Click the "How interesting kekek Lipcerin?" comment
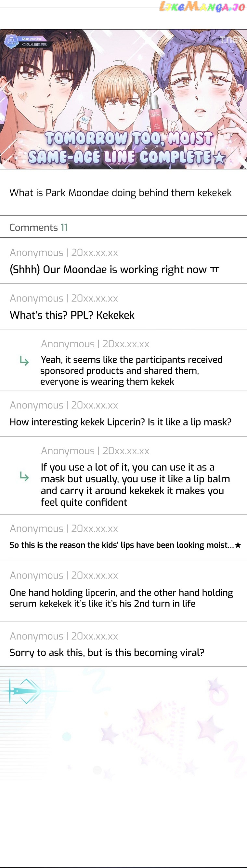247x868 pixels. click(120, 422)
